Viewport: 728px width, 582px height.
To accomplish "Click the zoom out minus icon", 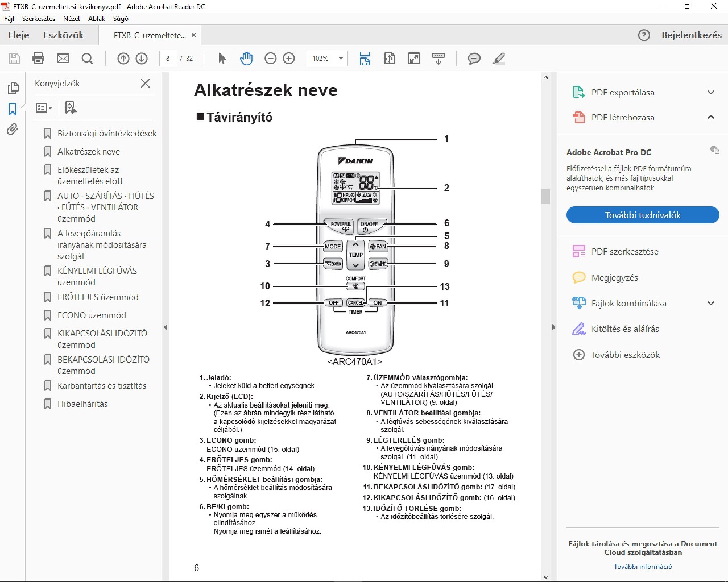I will pyautogui.click(x=271, y=59).
